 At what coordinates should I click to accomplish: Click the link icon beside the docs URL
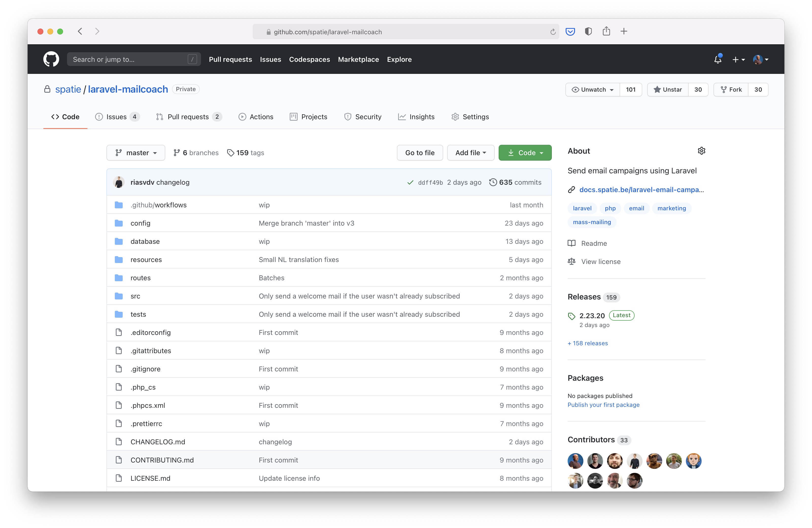coord(572,190)
